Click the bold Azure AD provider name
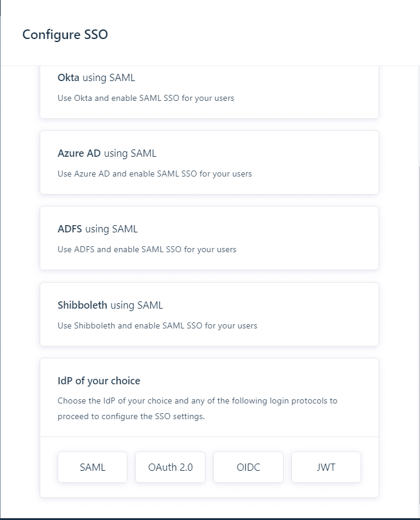The width and height of the screenshot is (420, 520). coord(79,153)
